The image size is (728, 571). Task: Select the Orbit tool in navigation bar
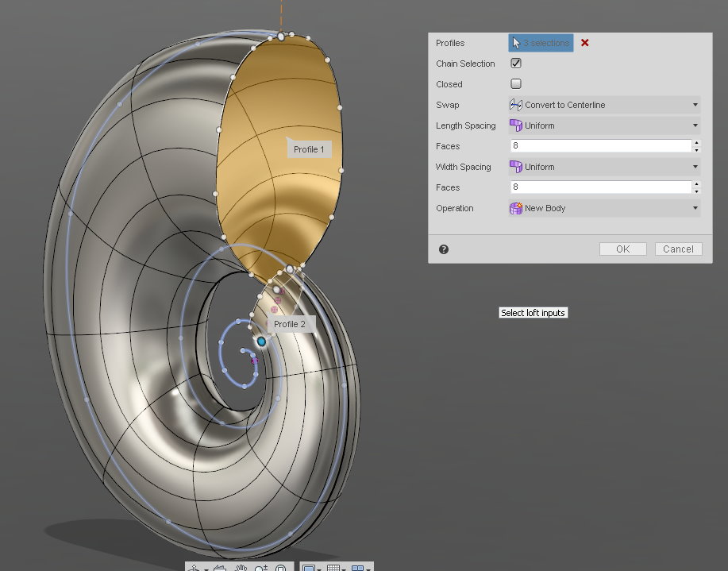195,566
